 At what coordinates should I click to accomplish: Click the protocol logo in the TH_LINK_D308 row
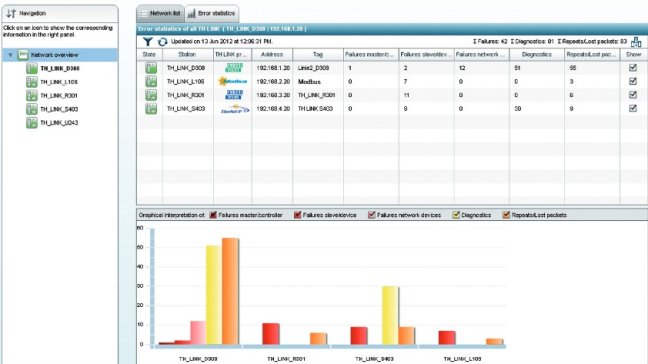click(x=234, y=67)
